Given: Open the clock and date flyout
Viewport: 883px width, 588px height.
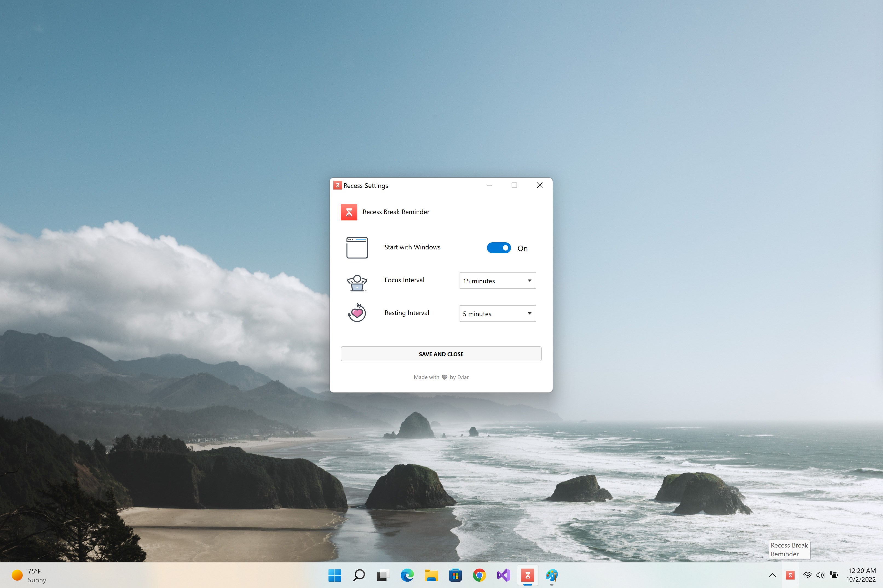Looking at the screenshot, I should (x=861, y=575).
